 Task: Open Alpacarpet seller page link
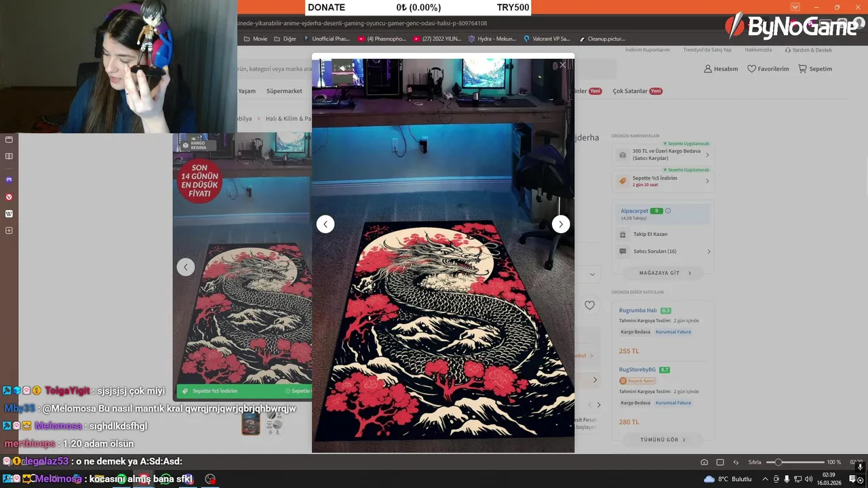click(x=634, y=211)
